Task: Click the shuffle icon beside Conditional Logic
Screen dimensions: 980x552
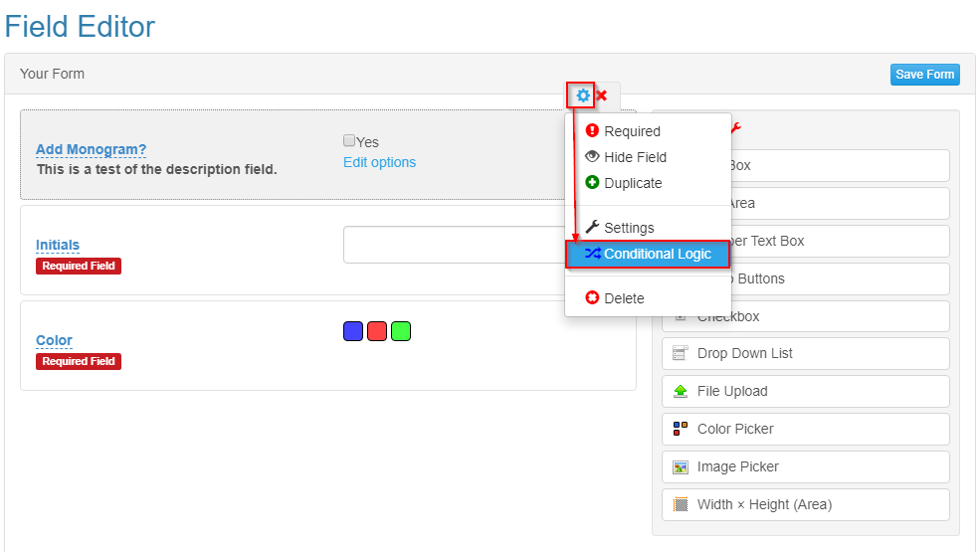Action: (x=593, y=254)
